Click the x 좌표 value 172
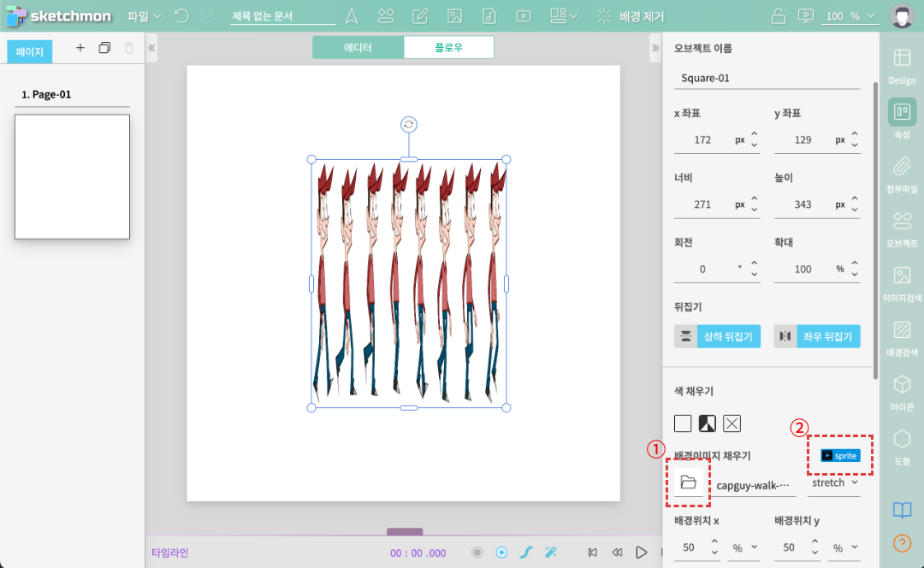Screen dimensions: 924x568 (x=702, y=139)
